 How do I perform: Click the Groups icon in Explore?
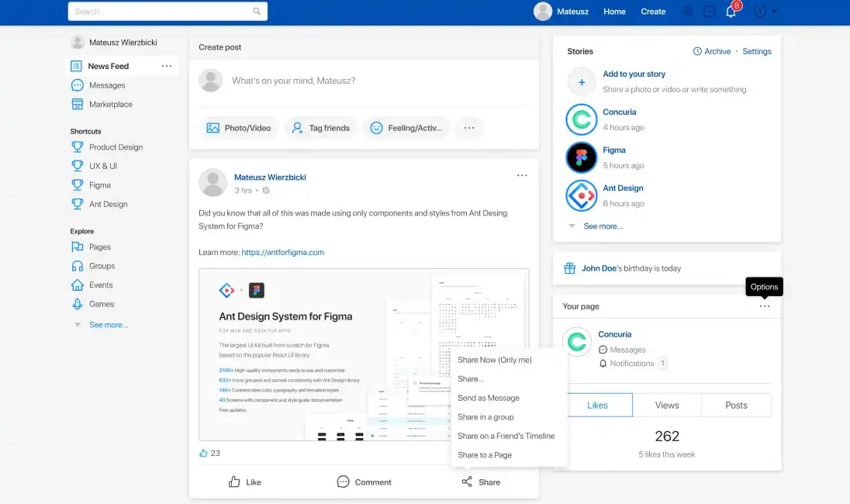coord(78,266)
